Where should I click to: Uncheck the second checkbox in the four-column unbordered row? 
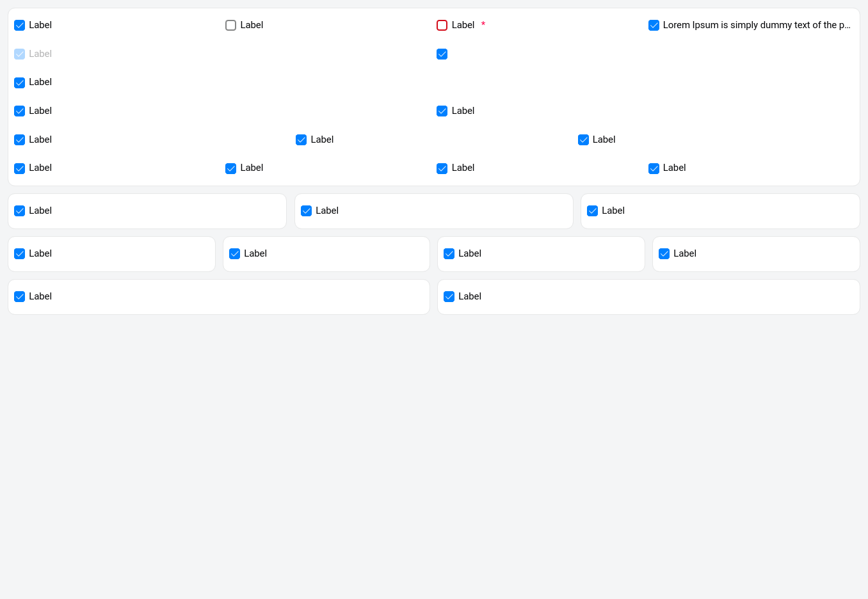click(x=230, y=168)
